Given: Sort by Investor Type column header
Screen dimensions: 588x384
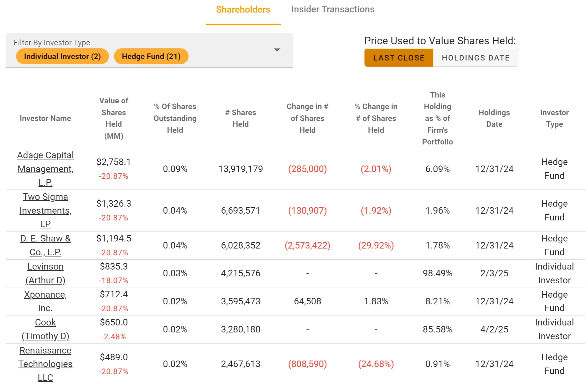Looking at the screenshot, I should [x=554, y=118].
